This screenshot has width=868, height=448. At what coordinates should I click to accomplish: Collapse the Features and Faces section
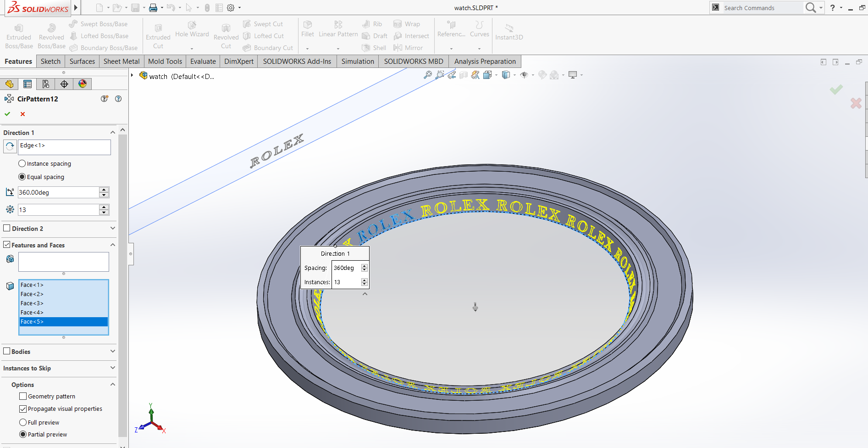click(x=113, y=245)
